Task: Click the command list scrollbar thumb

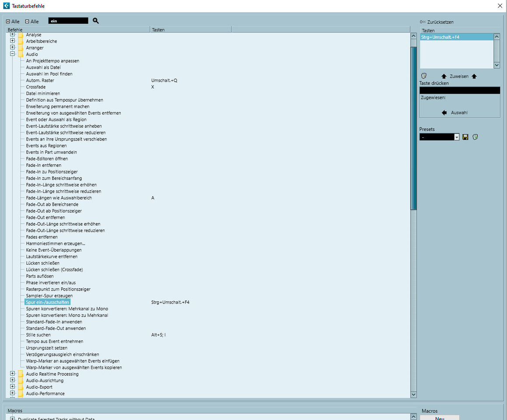Action: pyautogui.click(x=413, y=128)
